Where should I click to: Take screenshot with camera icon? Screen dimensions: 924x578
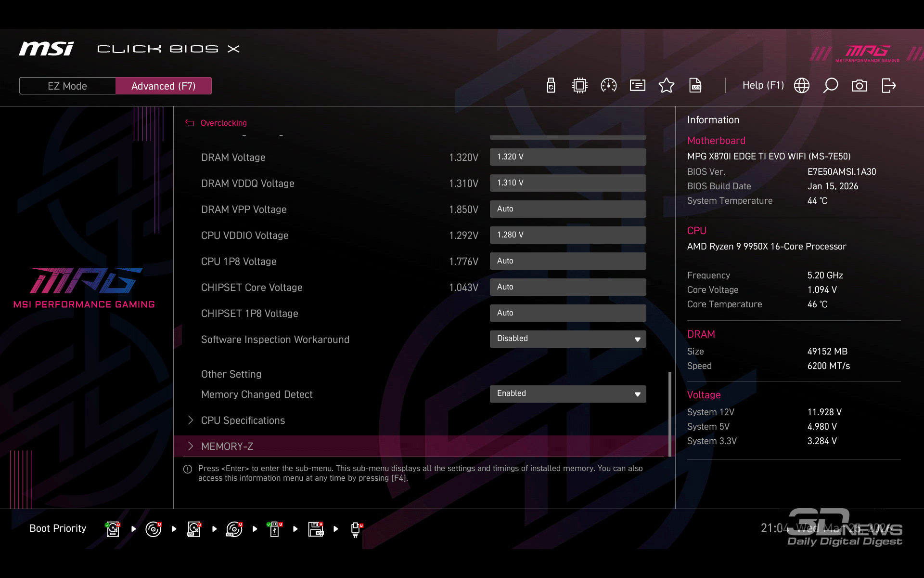point(860,86)
